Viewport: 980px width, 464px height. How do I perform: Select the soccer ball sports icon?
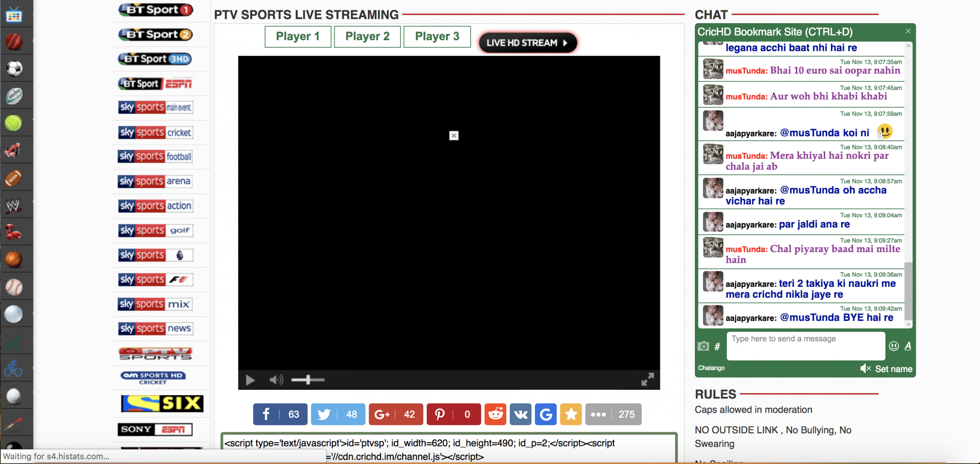pos(14,69)
